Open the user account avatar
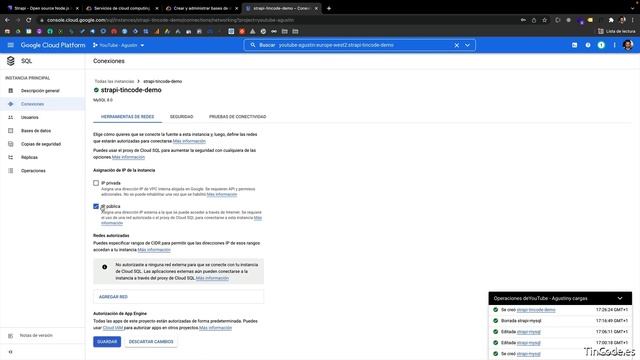The height and width of the screenshot is (360, 640). (x=628, y=45)
